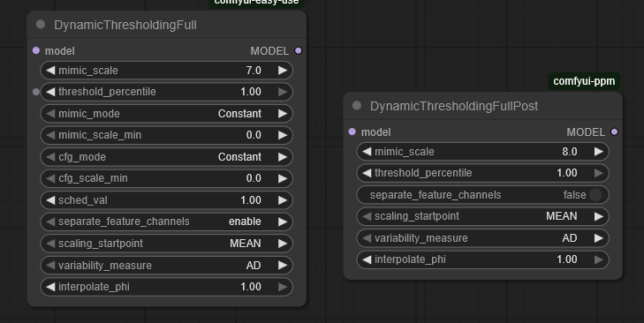This screenshot has width=644, height=323.
Task: Decrease mimic_scale 8.0 with left arrow
Action: [367, 152]
